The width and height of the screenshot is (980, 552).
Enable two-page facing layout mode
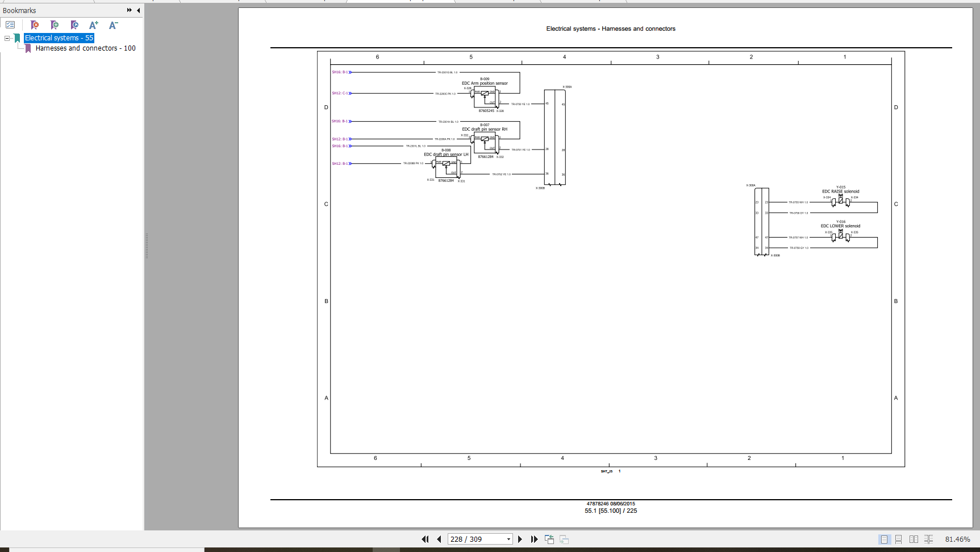point(914,539)
